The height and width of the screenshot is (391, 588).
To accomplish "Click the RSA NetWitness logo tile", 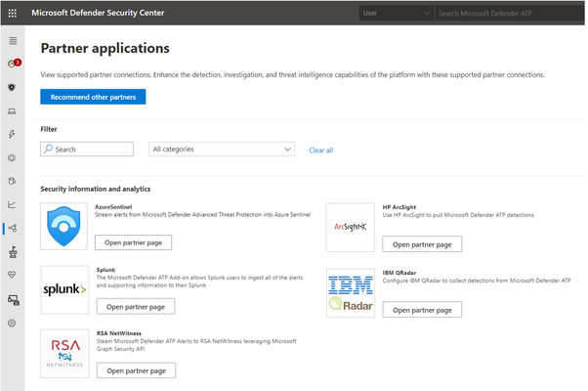I will tap(64, 354).
